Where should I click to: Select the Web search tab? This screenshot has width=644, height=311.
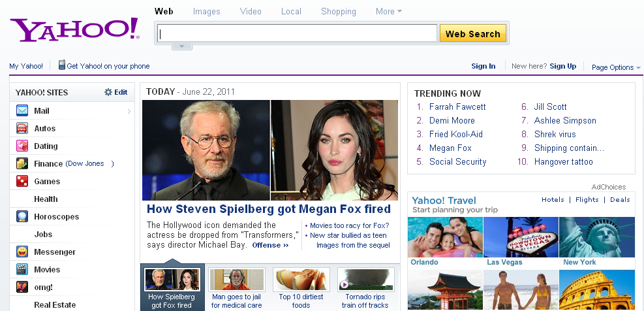pyautogui.click(x=164, y=12)
